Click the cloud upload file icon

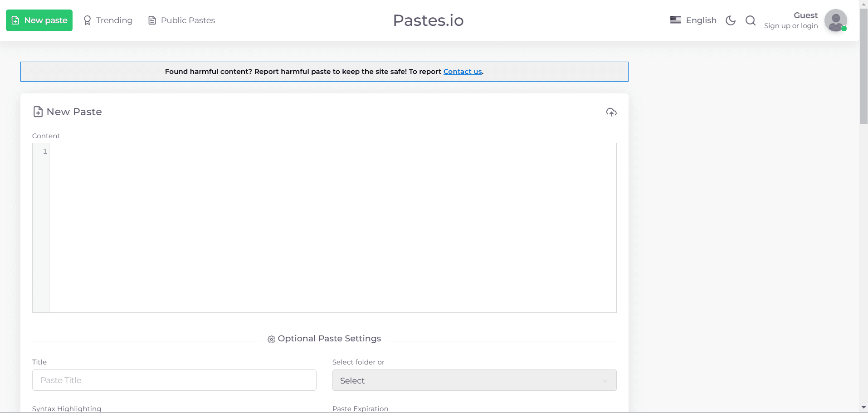(611, 112)
